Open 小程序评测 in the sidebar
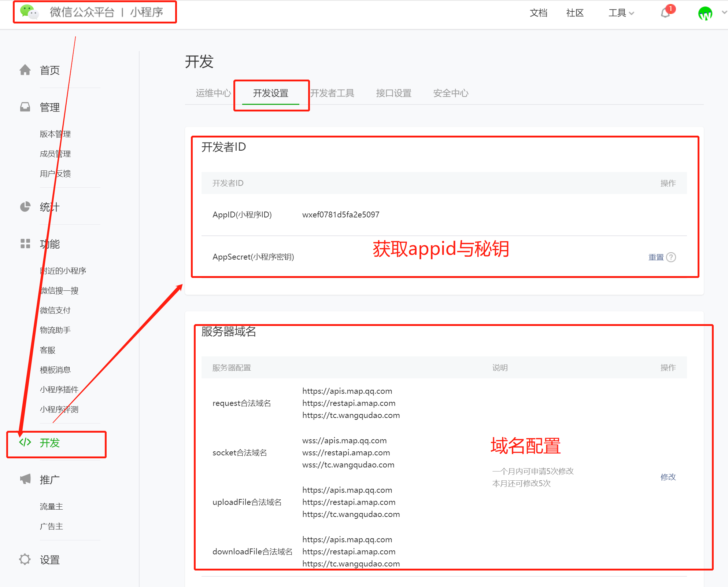 [59, 409]
